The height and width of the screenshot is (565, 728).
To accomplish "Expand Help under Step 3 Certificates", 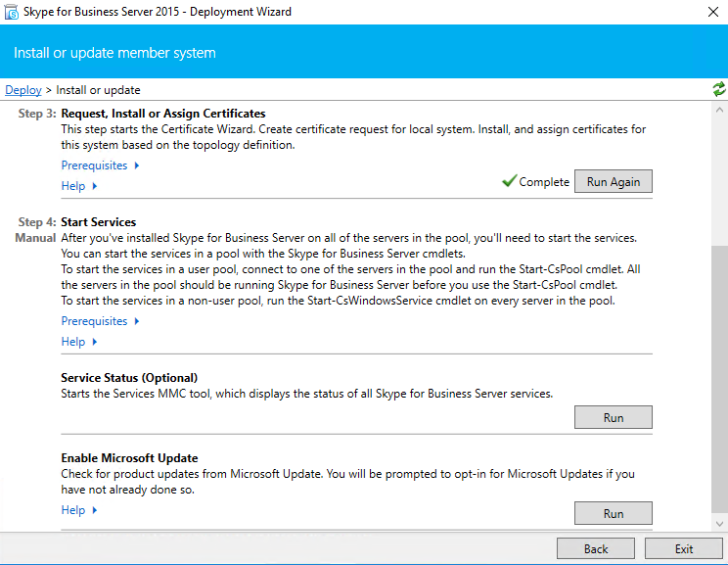I will tap(79, 186).
